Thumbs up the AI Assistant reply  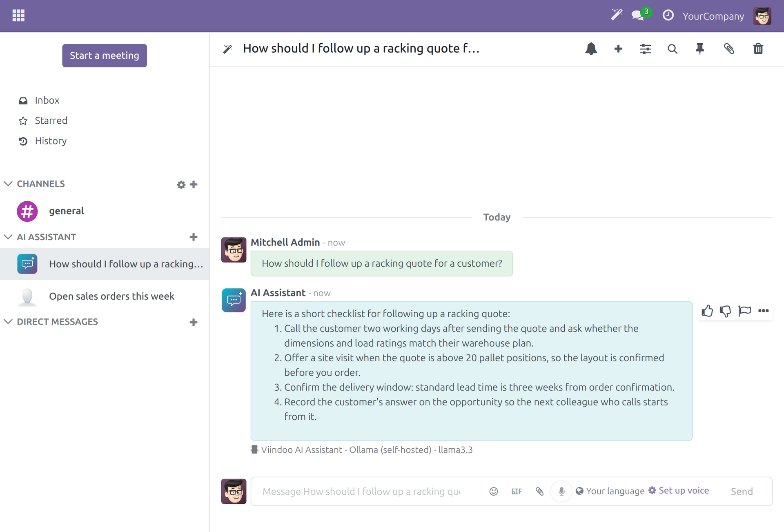[x=707, y=311]
